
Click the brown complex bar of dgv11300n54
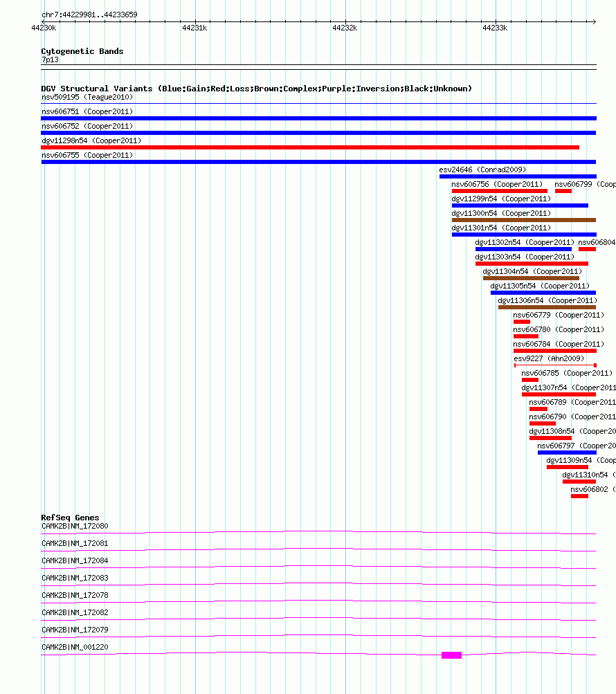click(524, 220)
